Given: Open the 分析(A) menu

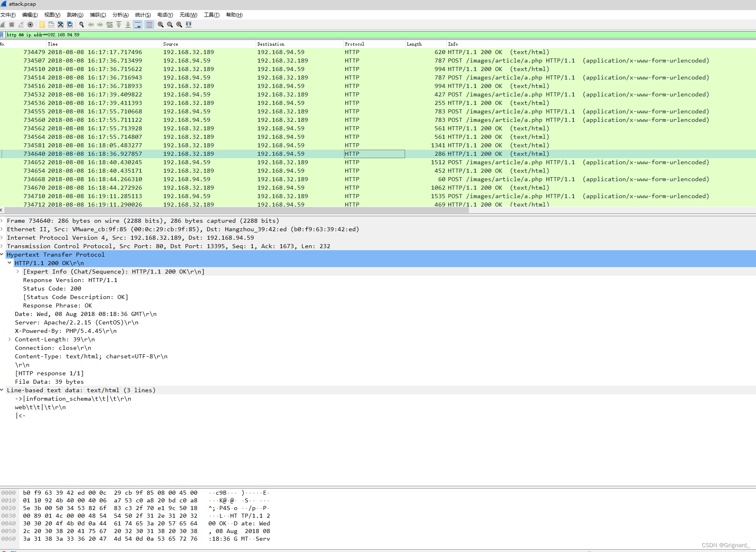Looking at the screenshot, I should pos(120,15).
